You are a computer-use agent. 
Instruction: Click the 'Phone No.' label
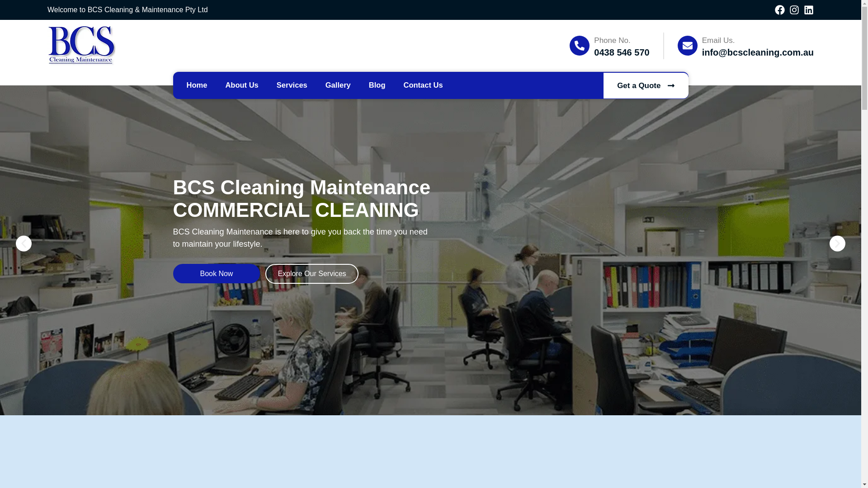[612, 41]
